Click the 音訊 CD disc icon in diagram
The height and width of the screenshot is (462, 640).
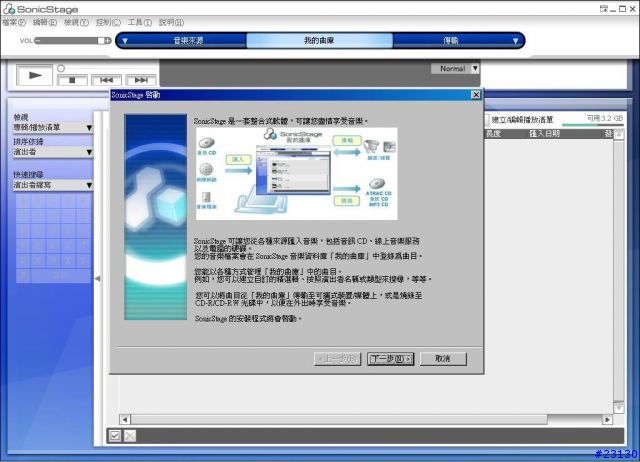pyautogui.click(x=207, y=143)
